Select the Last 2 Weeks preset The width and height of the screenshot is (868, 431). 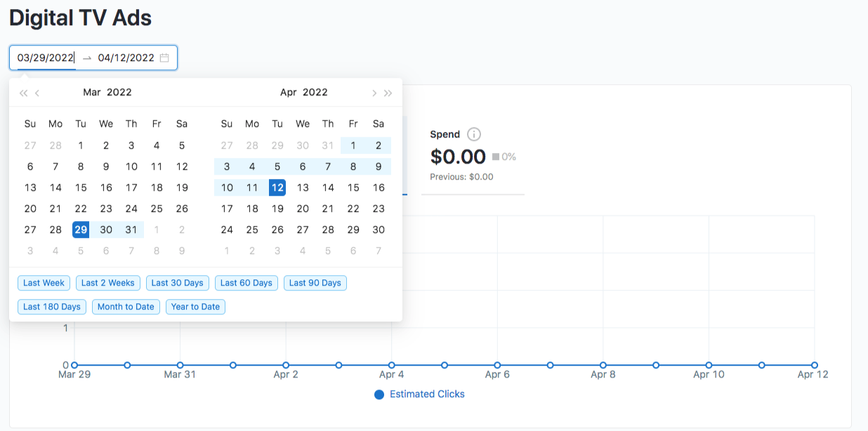point(108,283)
